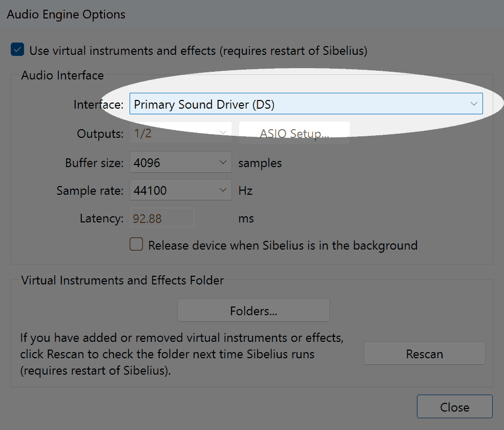The image size is (504, 430).
Task: Click the chevron arrow on the Buffer size box
Action: point(223,163)
